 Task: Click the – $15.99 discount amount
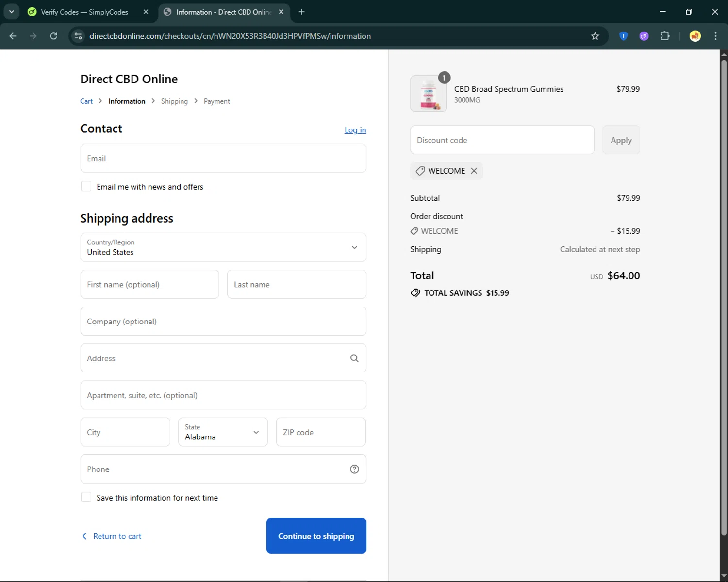[x=625, y=231]
